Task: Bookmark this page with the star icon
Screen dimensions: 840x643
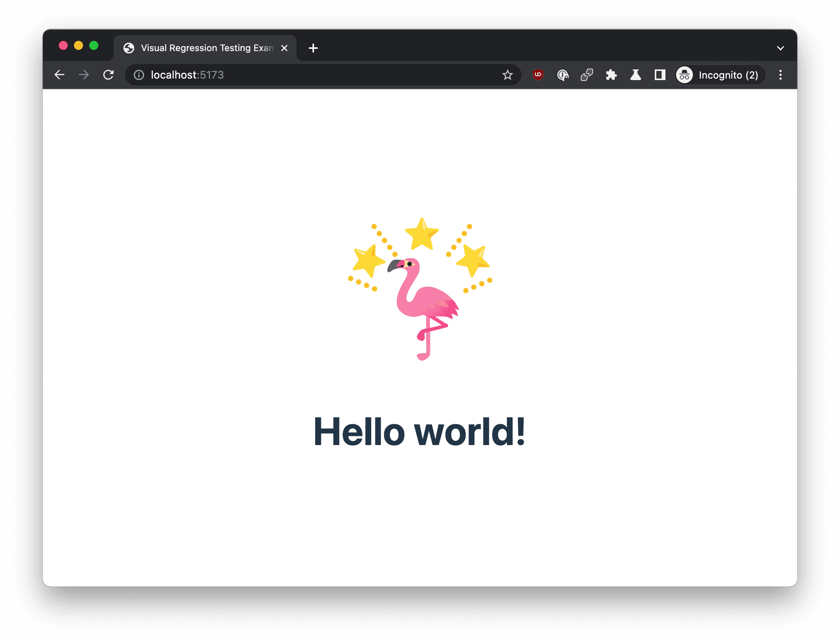Action: pyautogui.click(x=508, y=75)
